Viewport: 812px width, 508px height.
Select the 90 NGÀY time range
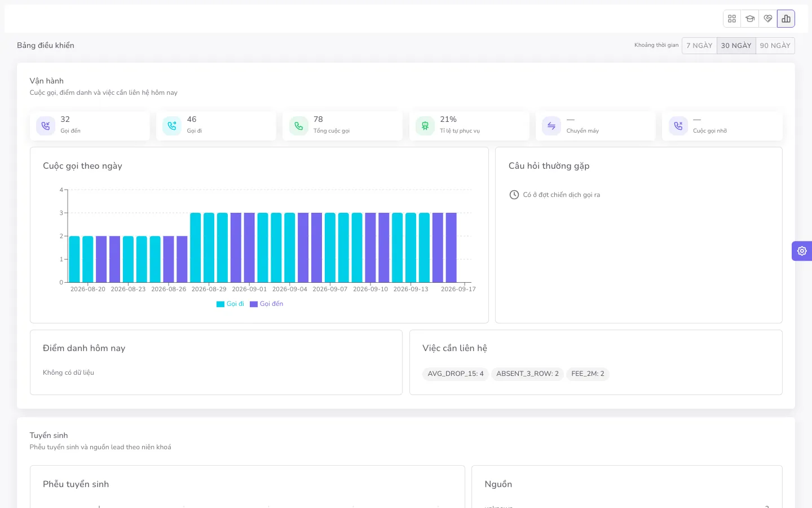click(x=775, y=46)
